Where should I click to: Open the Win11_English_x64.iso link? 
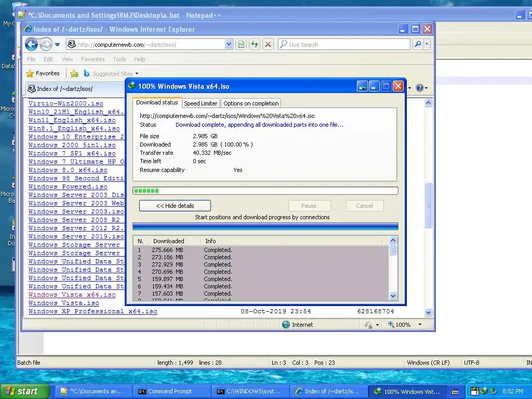72,120
